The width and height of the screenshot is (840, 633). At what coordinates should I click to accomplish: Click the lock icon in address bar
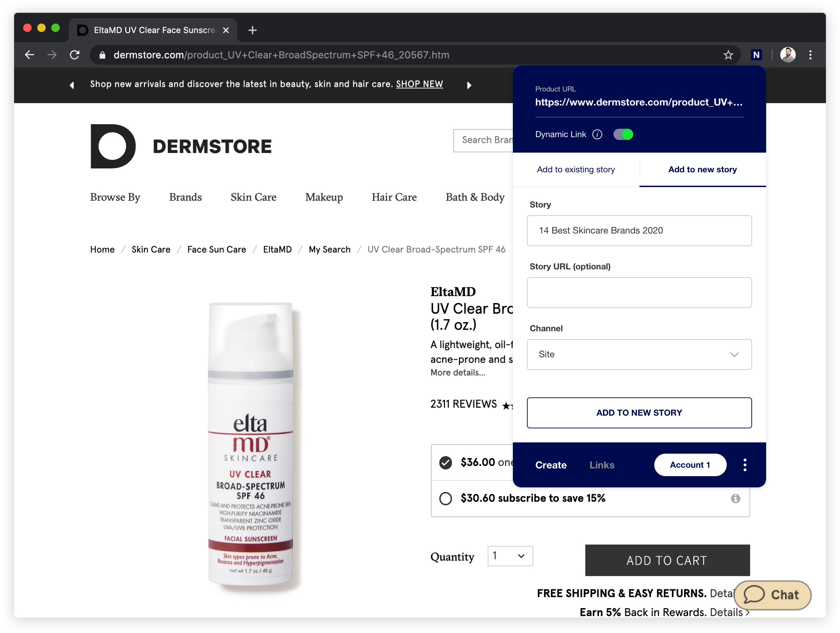(x=102, y=55)
